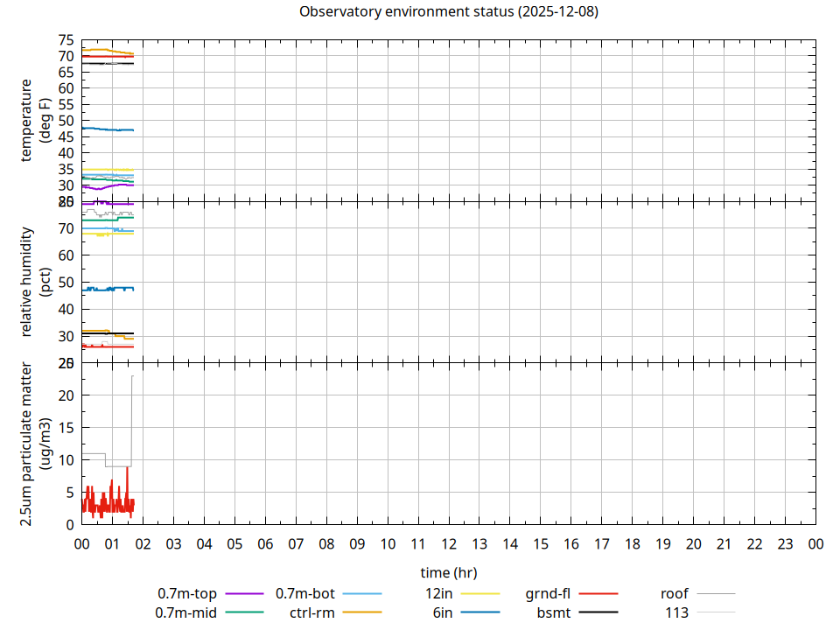Click the temperature (deg F) axis label
This screenshot has height=630, width=840.
click(x=35, y=120)
